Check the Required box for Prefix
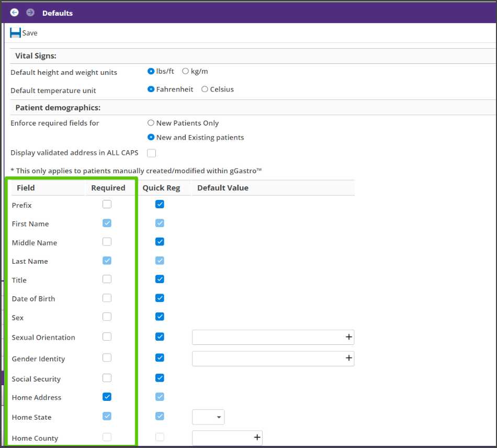This screenshot has height=448, width=497. click(107, 204)
